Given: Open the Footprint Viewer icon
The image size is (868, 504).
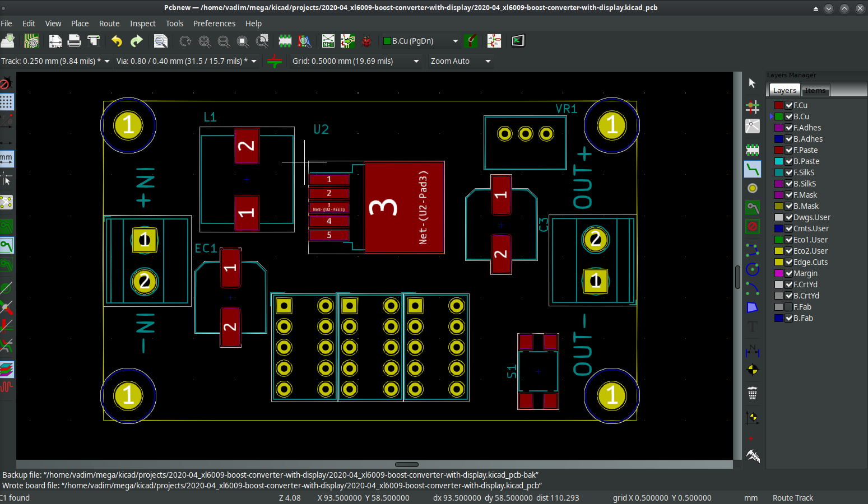Looking at the screenshot, I should [304, 41].
